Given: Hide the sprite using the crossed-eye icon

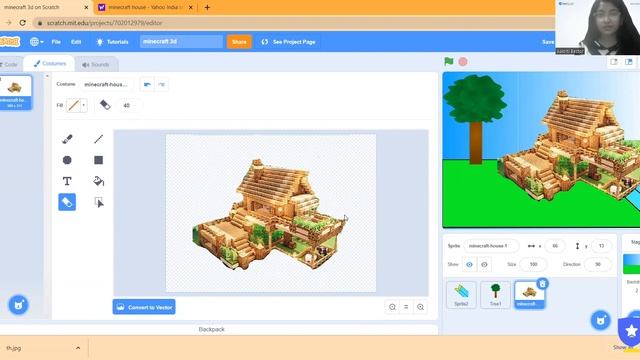Looking at the screenshot, I should pyautogui.click(x=484, y=264).
